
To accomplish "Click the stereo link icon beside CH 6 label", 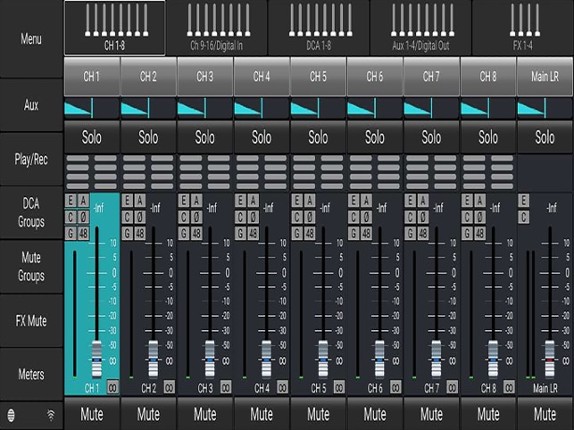I will pos(396,387).
